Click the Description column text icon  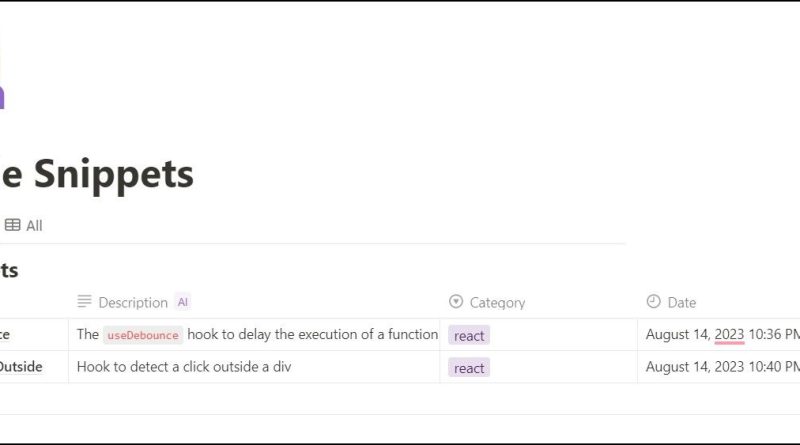click(84, 302)
